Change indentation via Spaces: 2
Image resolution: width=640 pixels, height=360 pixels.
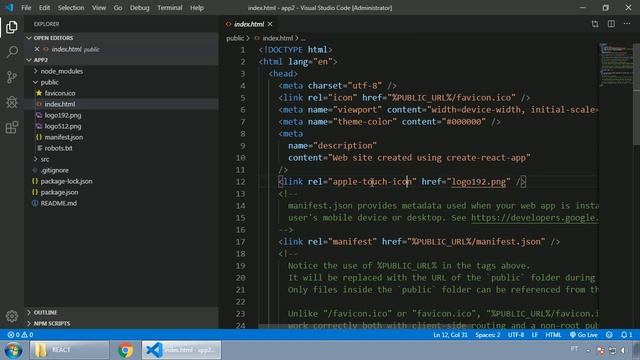coord(487,335)
